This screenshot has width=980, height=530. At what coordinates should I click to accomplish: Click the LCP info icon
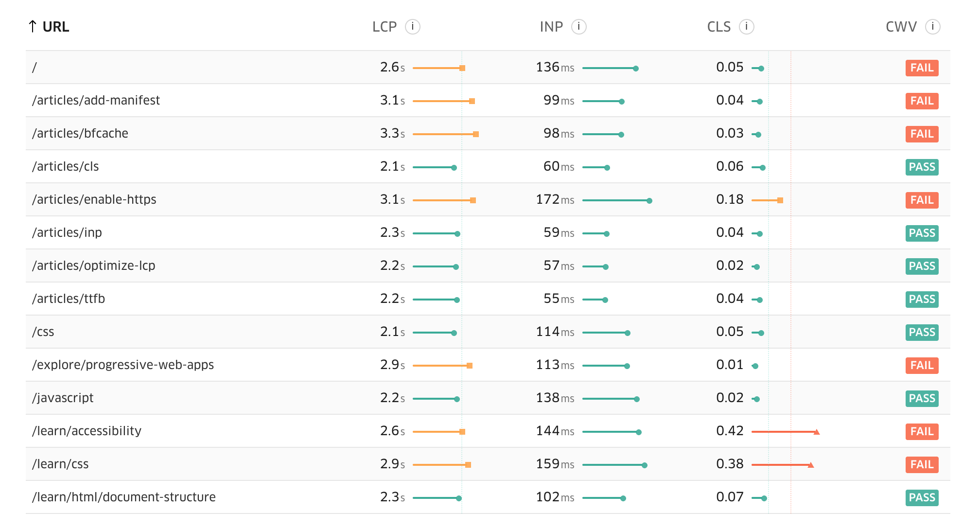pos(412,27)
